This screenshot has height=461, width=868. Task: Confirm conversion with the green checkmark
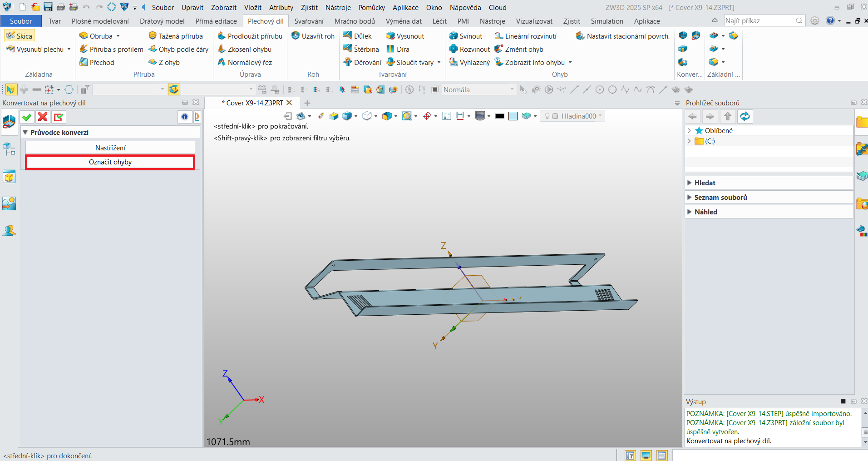pyautogui.click(x=27, y=117)
